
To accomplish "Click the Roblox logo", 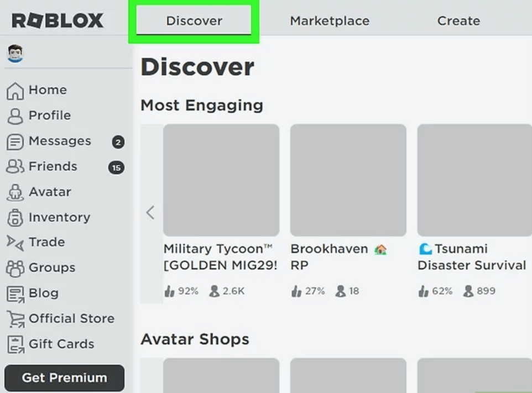I will coord(58,20).
